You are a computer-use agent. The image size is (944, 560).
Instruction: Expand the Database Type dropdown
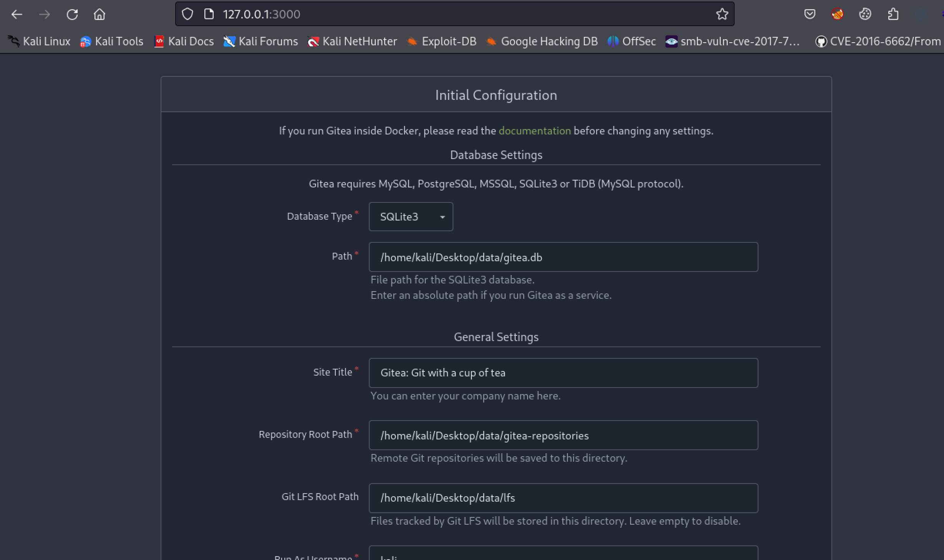point(411,217)
